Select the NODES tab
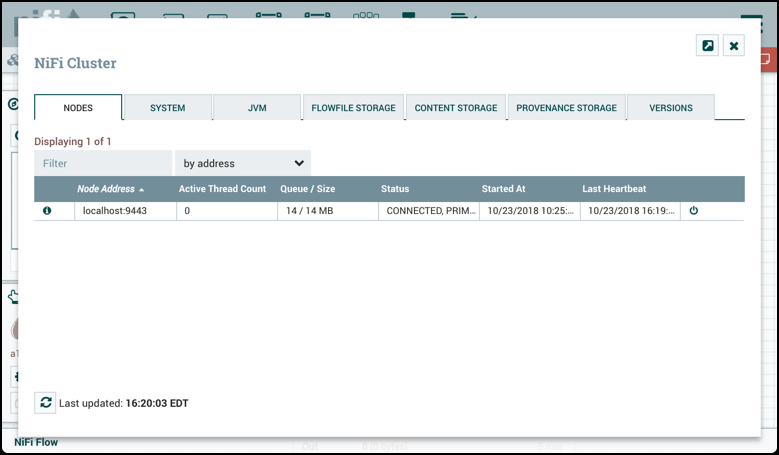 [78, 107]
